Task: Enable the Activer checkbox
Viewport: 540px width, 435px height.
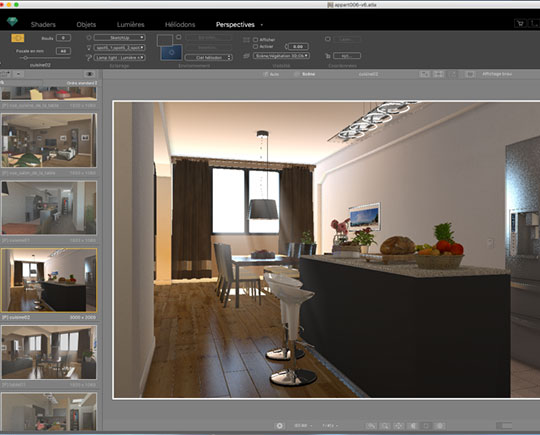Action: 256,46
